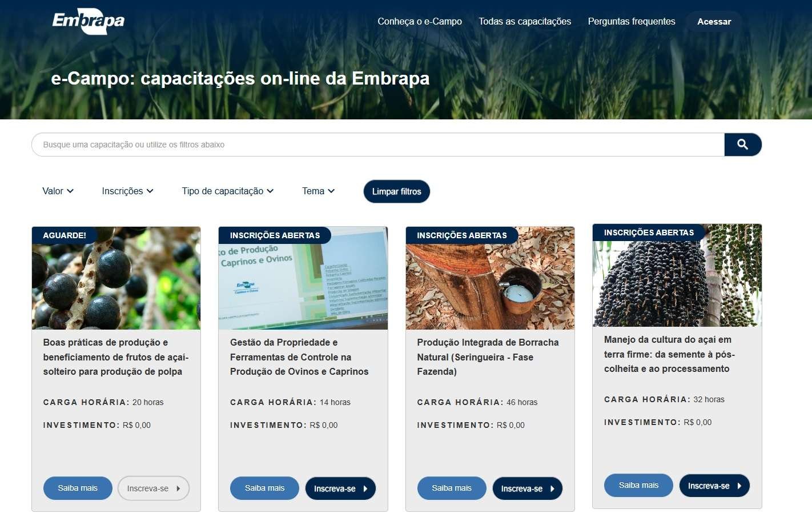Image resolution: width=812 pixels, height=513 pixels.
Task: Open Perguntas frequentes page
Action: pyautogui.click(x=632, y=21)
